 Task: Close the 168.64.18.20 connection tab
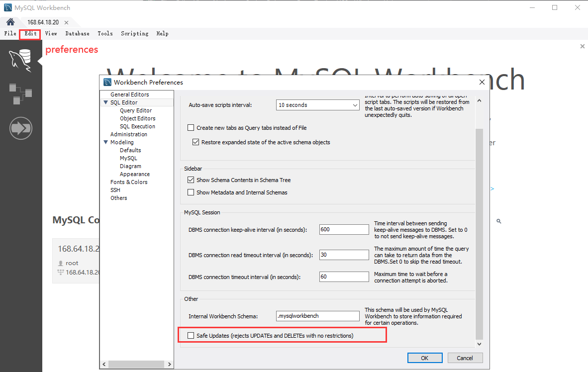(x=66, y=22)
